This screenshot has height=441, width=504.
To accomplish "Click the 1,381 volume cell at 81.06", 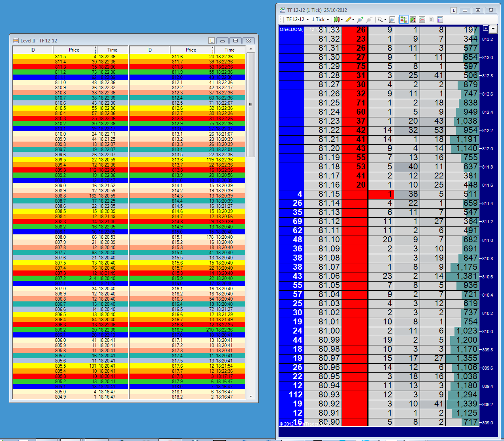I will [462, 276].
